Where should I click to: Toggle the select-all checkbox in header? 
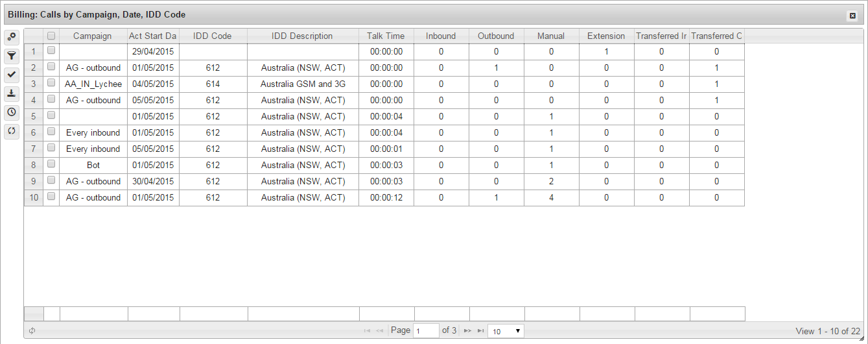tap(51, 36)
